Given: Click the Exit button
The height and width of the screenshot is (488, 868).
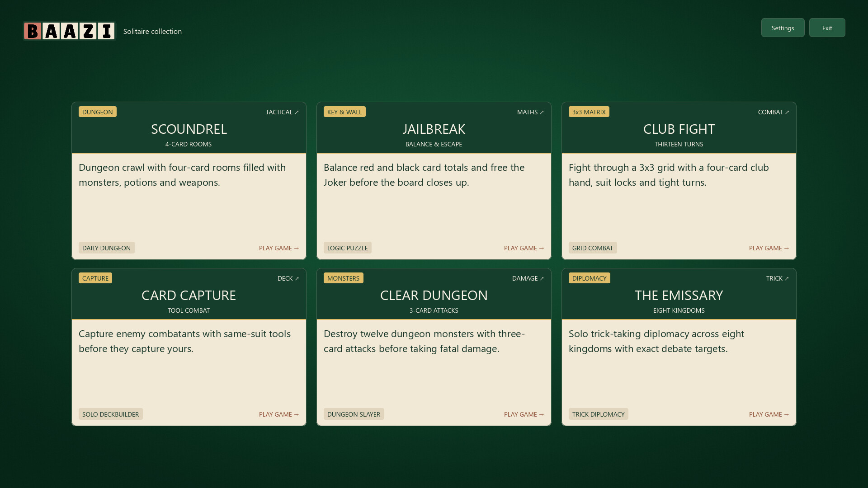Looking at the screenshot, I should [827, 28].
